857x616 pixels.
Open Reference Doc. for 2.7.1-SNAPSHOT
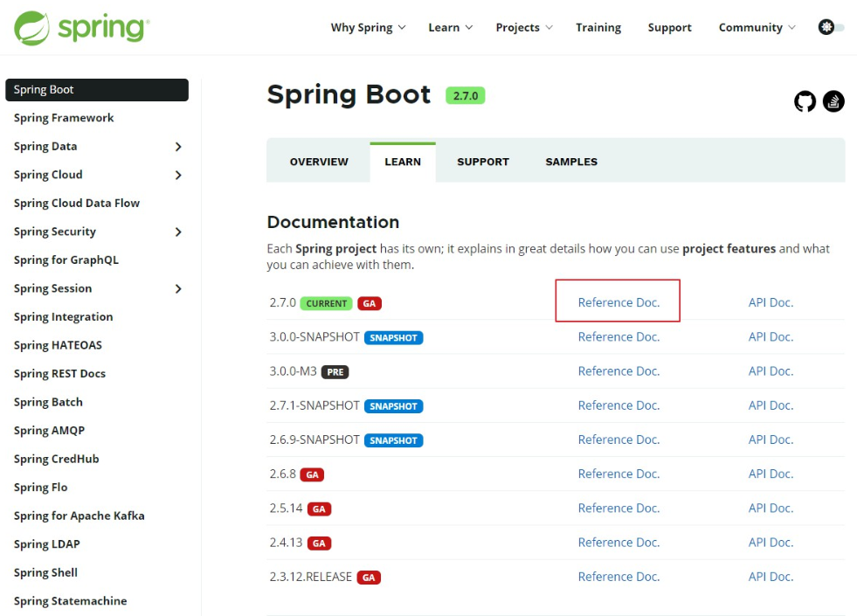pyautogui.click(x=619, y=405)
